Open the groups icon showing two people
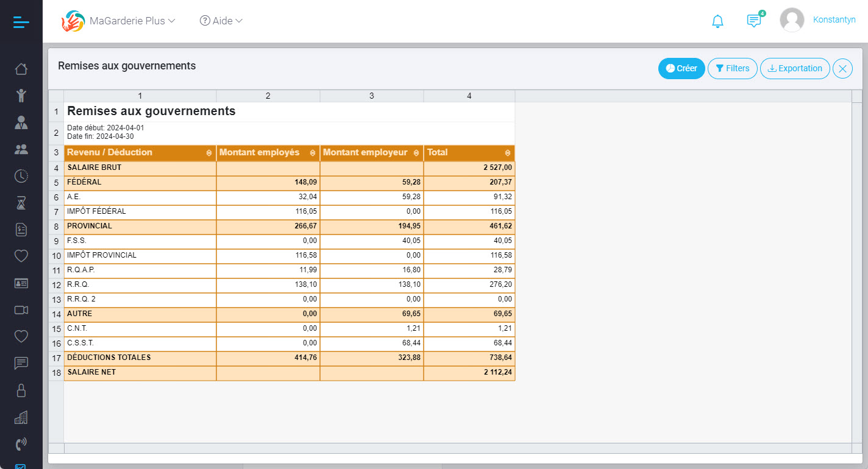The width and height of the screenshot is (868, 469). (x=21, y=149)
